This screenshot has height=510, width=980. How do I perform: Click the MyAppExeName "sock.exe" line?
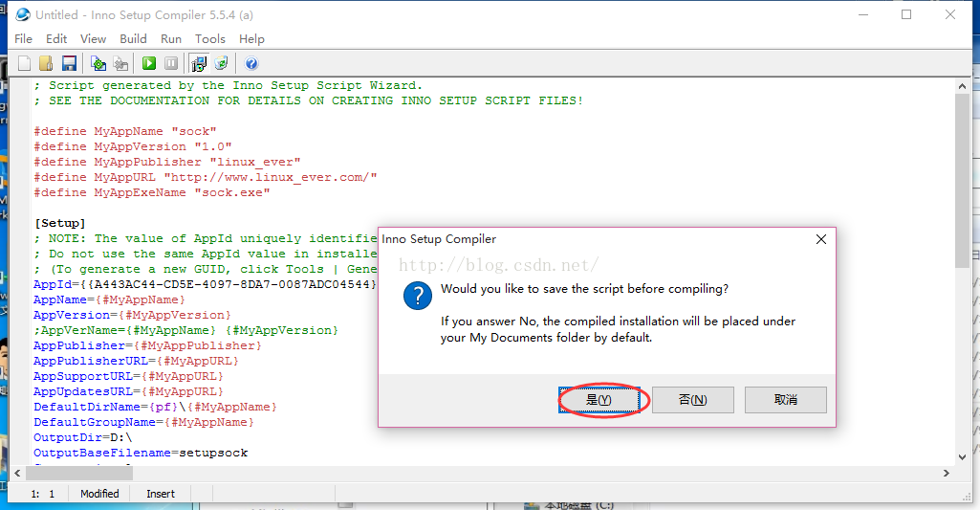click(152, 192)
